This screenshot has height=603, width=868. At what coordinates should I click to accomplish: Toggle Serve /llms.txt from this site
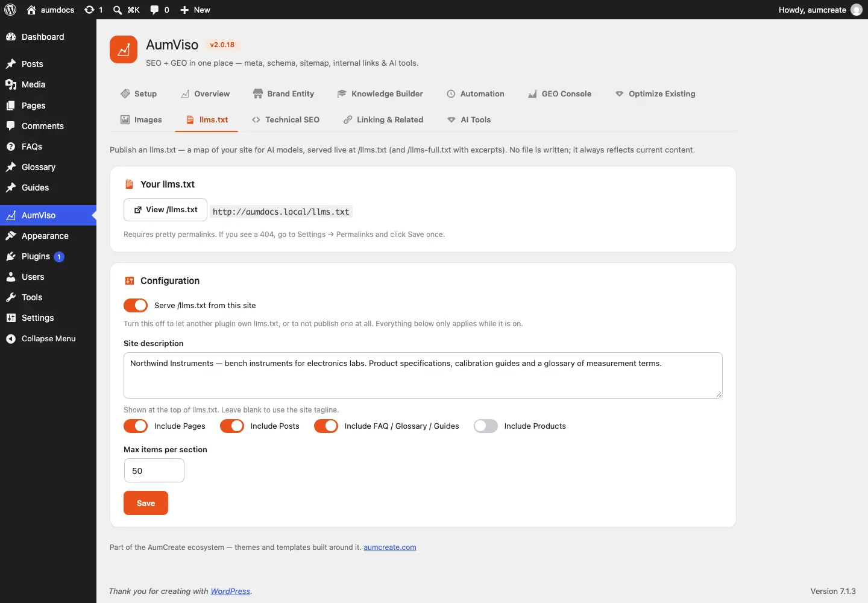(x=136, y=305)
